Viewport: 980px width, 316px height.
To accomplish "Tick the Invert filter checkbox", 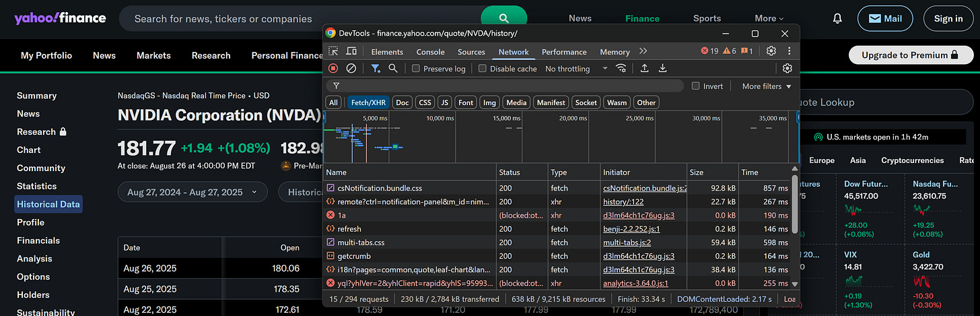I will (696, 86).
